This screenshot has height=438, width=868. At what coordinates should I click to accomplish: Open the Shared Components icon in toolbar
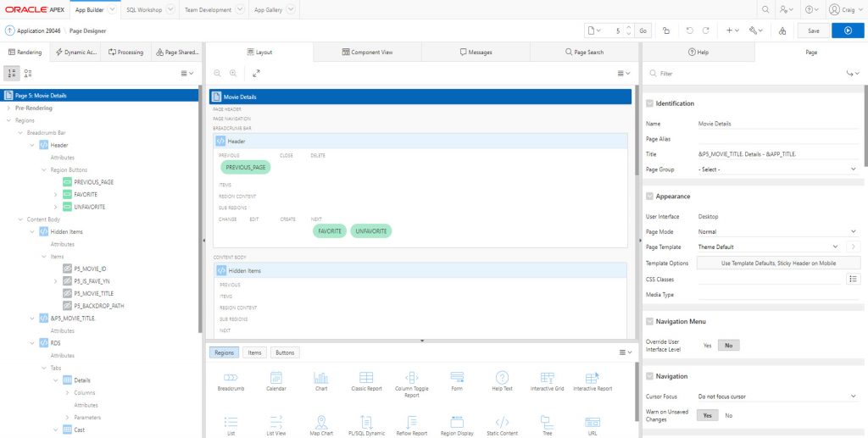(x=782, y=31)
